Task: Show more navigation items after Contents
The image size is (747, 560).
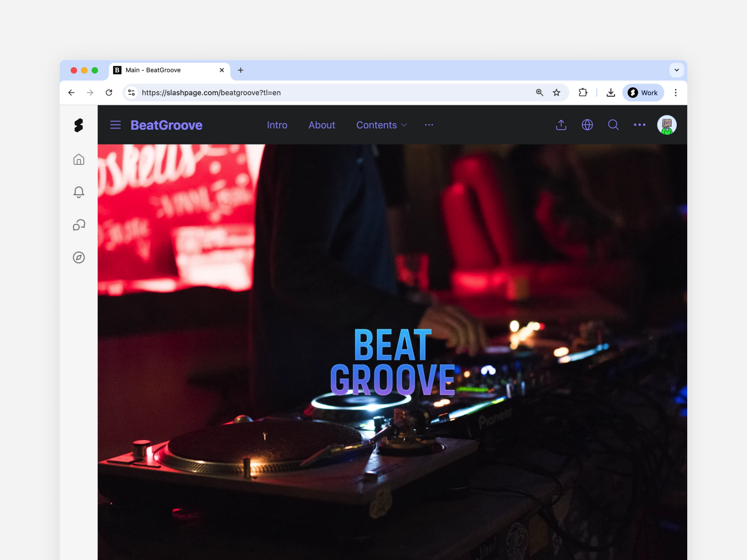Action: pos(429,125)
